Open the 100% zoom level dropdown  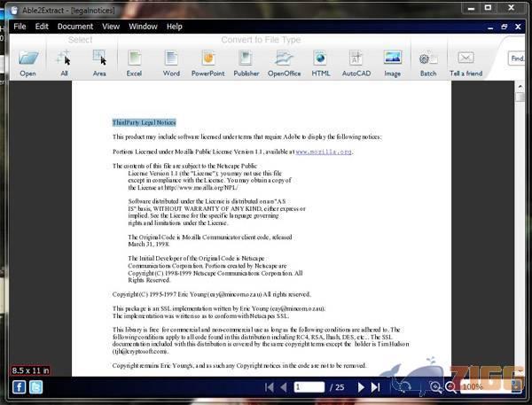(x=517, y=387)
